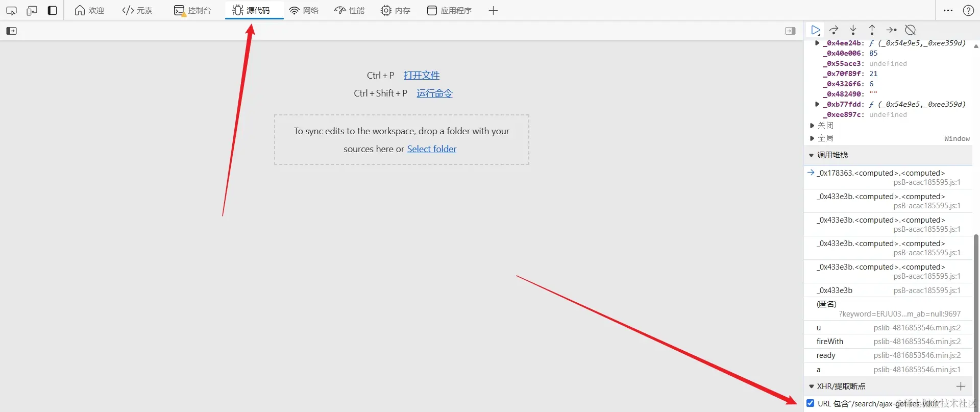The image size is (980, 412).
Task: Click the _0x4326f6 variable row
Action: (x=848, y=84)
